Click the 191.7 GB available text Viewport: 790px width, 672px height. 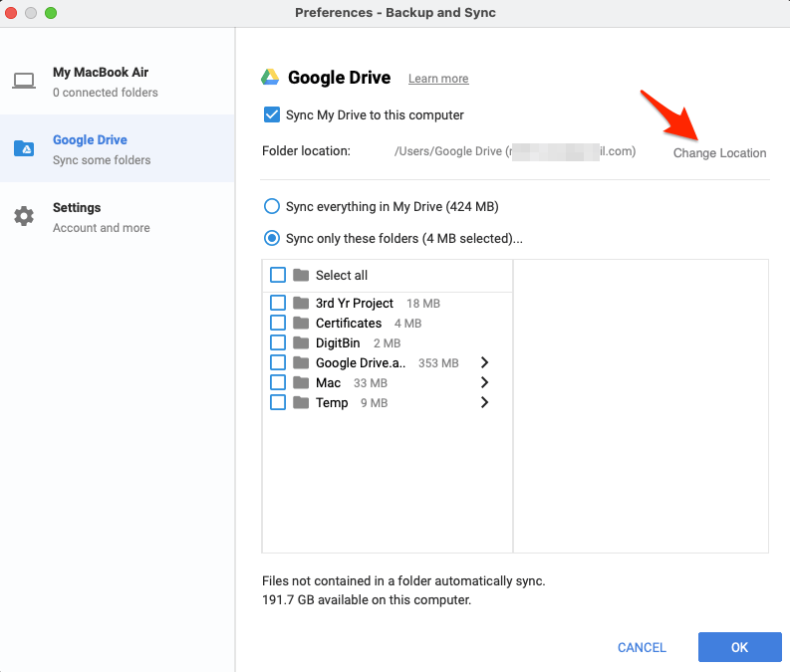click(367, 600)
